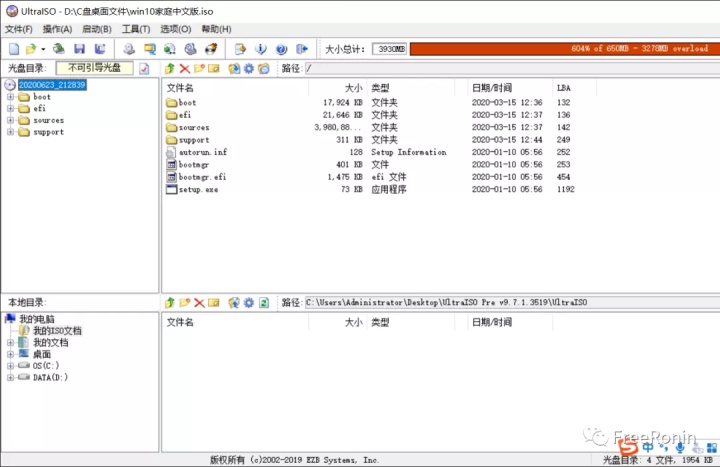
Task: Open the 选项(O) menu
Action: [175, 29]
